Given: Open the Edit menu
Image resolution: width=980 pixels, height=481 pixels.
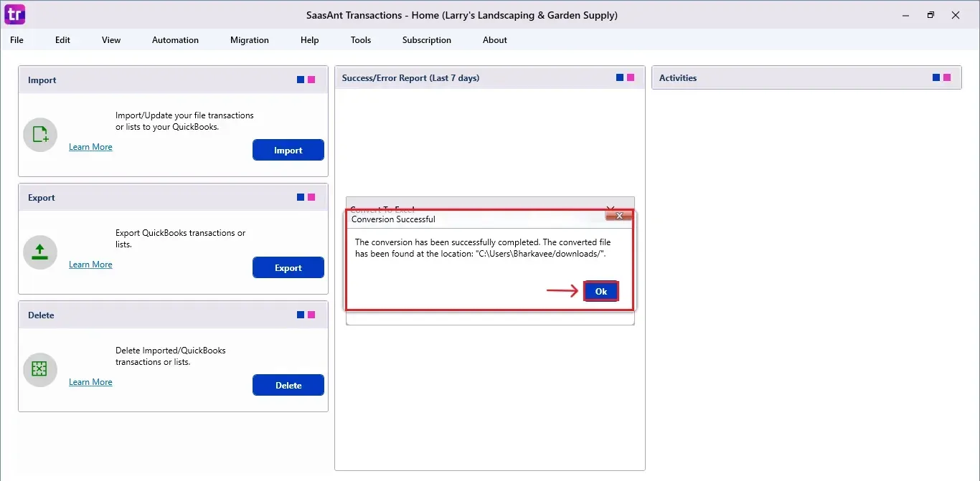Looking at the screenshot, I should click(x=62, y=40).
